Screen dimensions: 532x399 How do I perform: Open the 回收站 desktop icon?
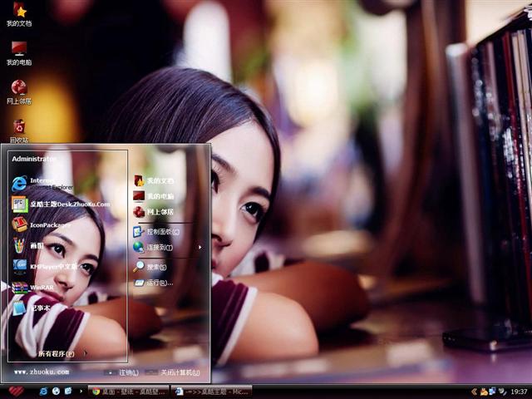tap(19, 128)
